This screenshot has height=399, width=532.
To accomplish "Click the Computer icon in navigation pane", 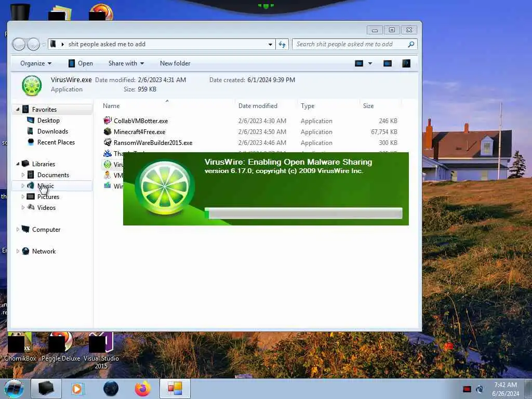I will click(x=25, y=229).
